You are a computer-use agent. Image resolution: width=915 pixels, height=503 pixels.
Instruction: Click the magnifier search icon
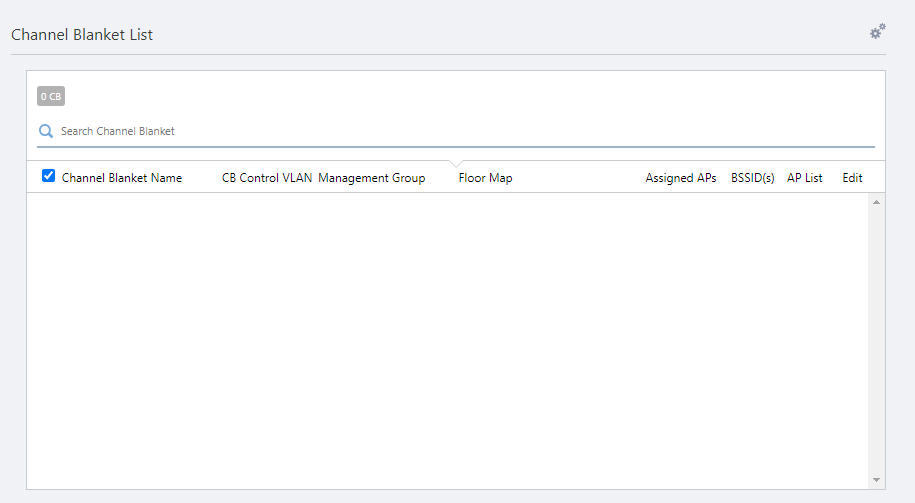tap(45, 131)
